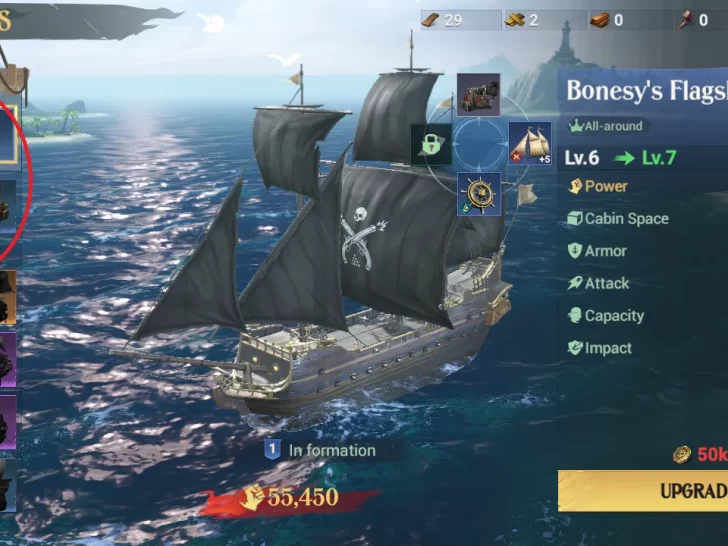The width and height of the screenshot is (728, 546).
Task: Open the cannon equipment slot
Action: point(478,95)
